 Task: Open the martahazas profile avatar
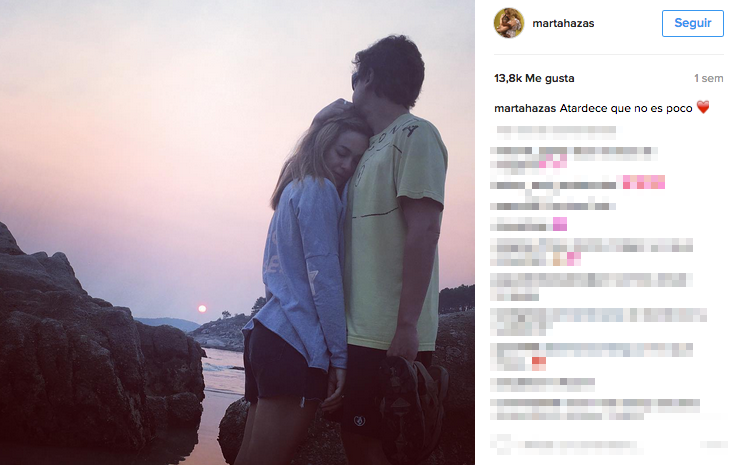pos(509,23)
